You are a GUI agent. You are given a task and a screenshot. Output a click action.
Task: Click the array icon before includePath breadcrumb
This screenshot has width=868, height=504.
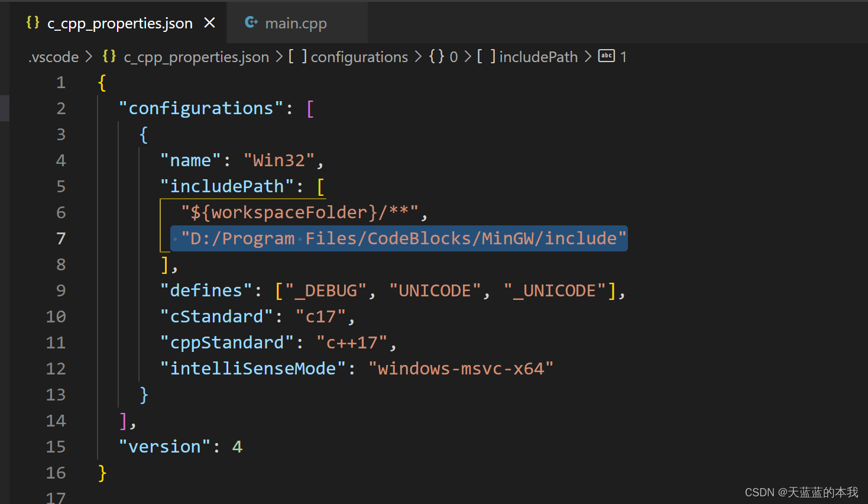point(486,56)
